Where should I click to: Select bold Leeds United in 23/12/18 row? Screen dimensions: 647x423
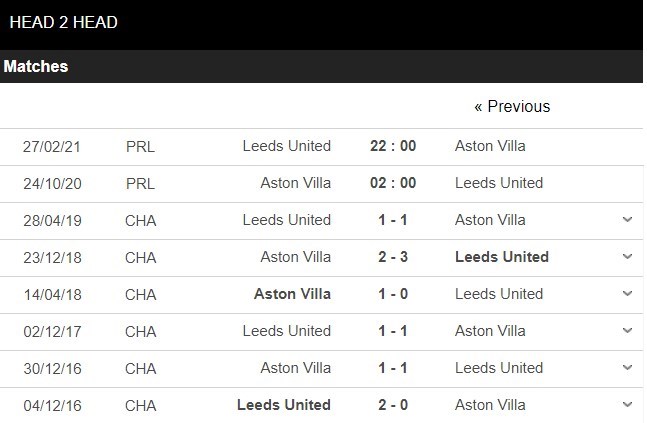tap(501, 257)
